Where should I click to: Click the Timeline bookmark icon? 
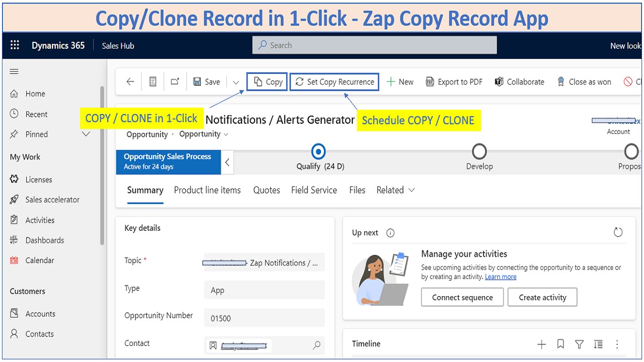click(560, 344)
